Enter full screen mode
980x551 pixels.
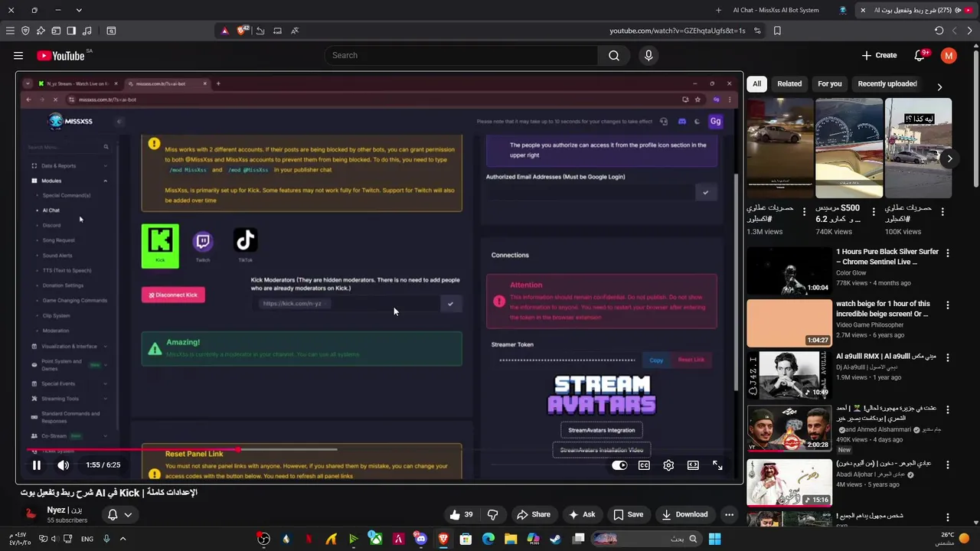click(x=717, y=465)
